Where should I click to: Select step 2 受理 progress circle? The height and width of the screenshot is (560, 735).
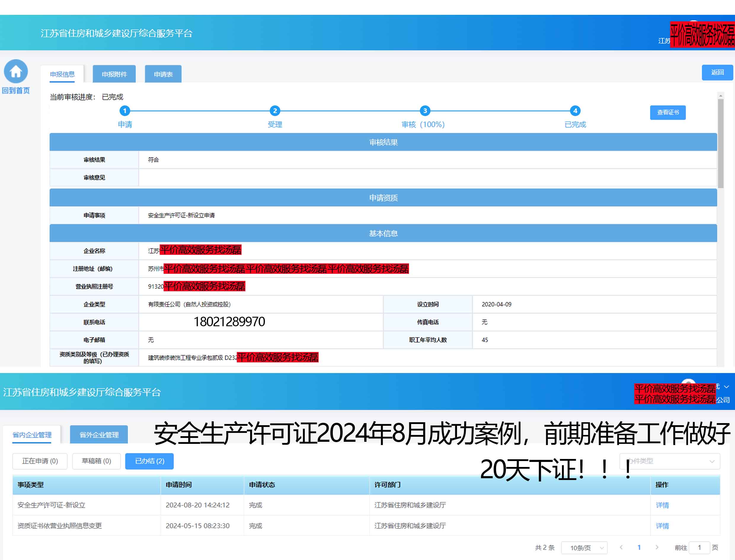(x=275, y=111)
